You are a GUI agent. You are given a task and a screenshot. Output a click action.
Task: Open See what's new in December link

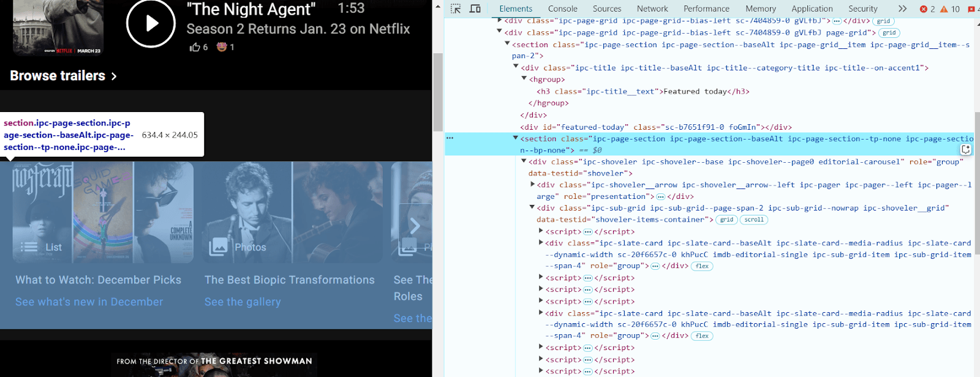[89, 302]
